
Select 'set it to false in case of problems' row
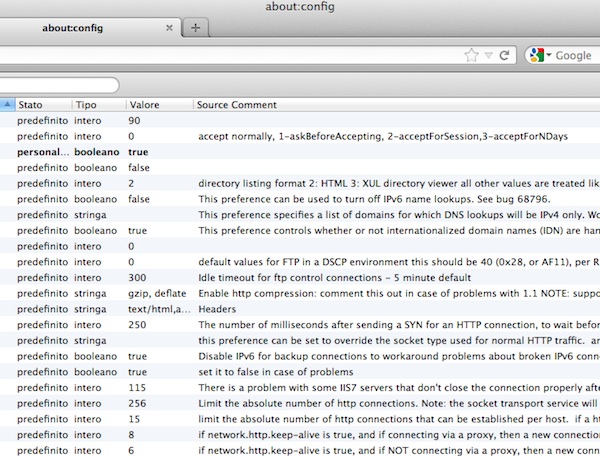[300, 372]
